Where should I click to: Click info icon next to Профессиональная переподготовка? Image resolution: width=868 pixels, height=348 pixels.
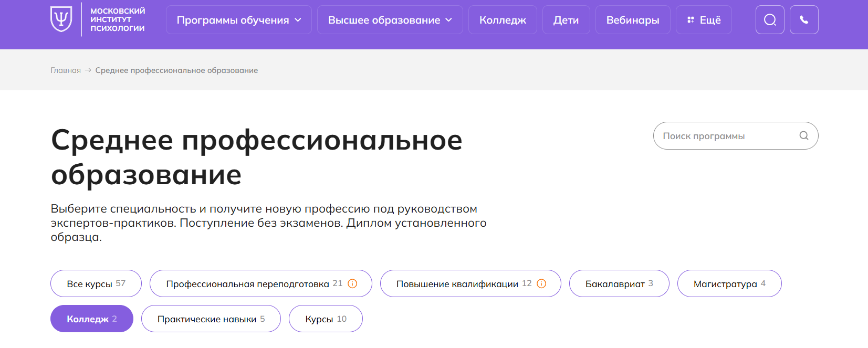coord(352,283)
